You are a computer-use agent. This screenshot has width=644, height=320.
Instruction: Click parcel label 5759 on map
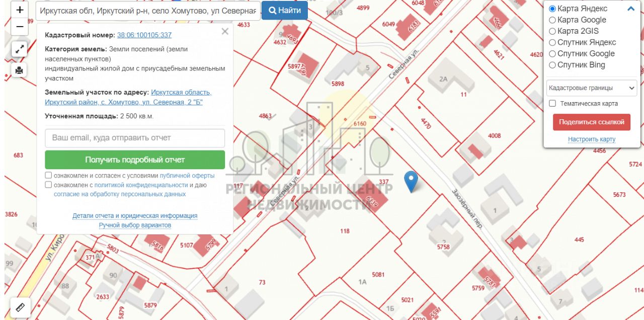(478, 288)
